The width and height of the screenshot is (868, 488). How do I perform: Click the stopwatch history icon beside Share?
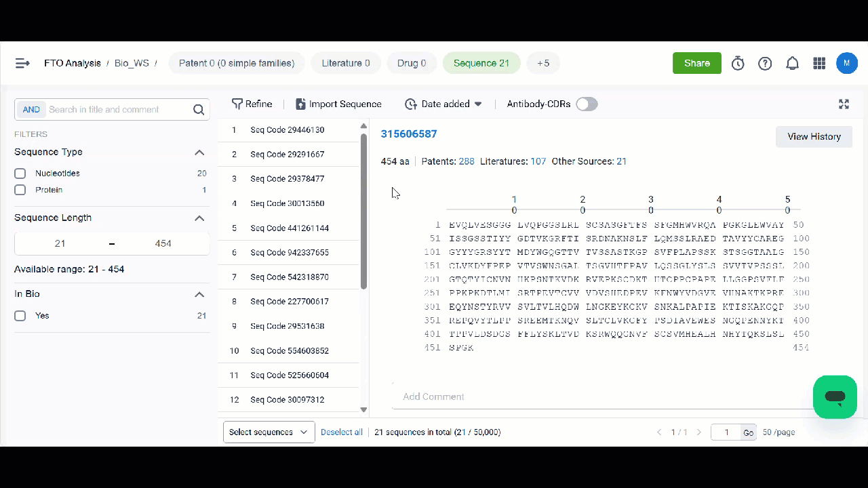738,62
